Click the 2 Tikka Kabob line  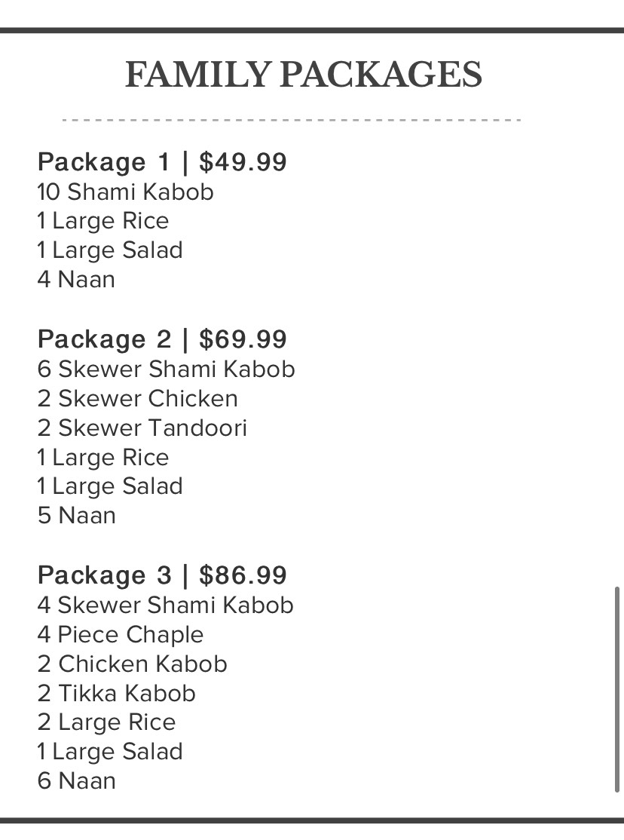pos(117,694)
